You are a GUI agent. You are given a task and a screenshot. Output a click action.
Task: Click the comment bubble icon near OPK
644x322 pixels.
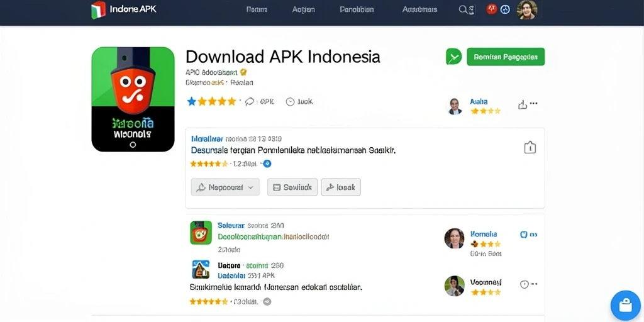pos(249,102)
